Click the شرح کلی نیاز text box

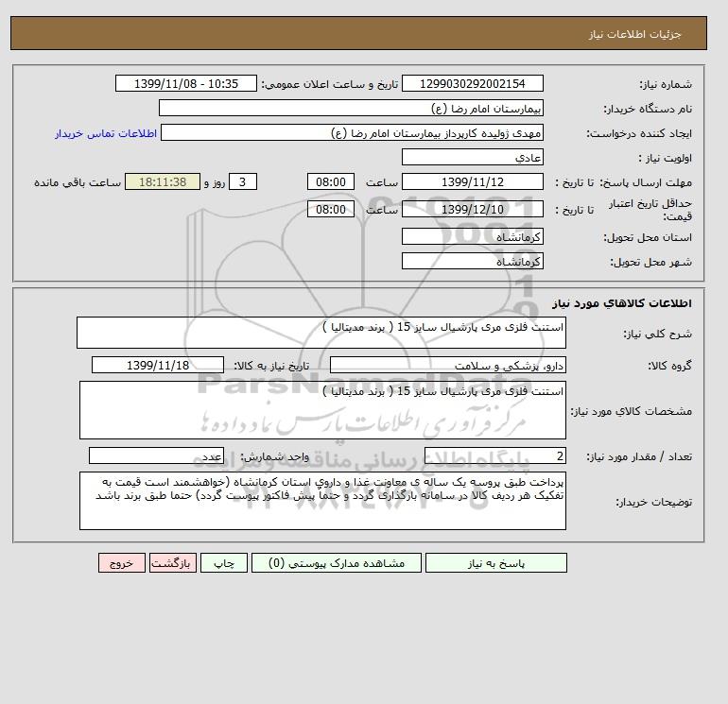[321, 333]
